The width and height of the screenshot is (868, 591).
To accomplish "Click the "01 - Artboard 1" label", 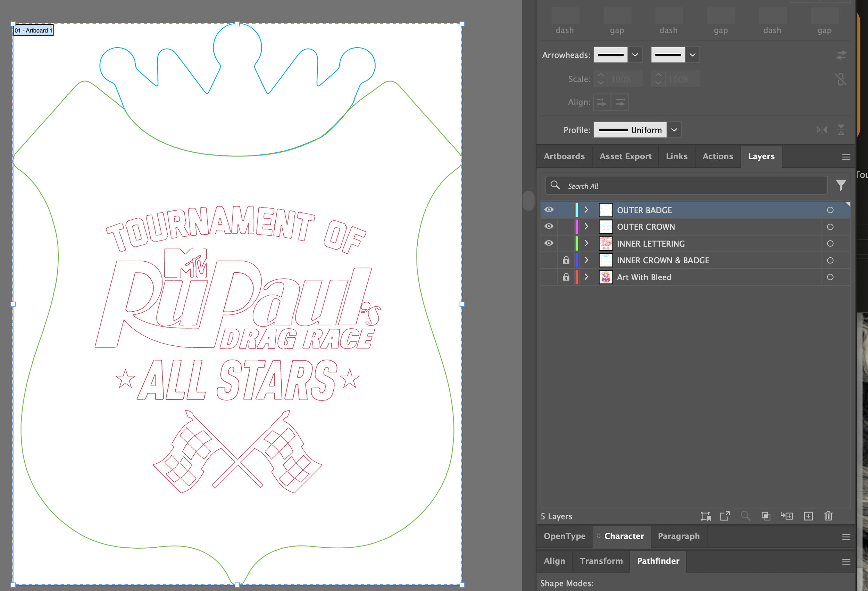I will tap(33, 31).
